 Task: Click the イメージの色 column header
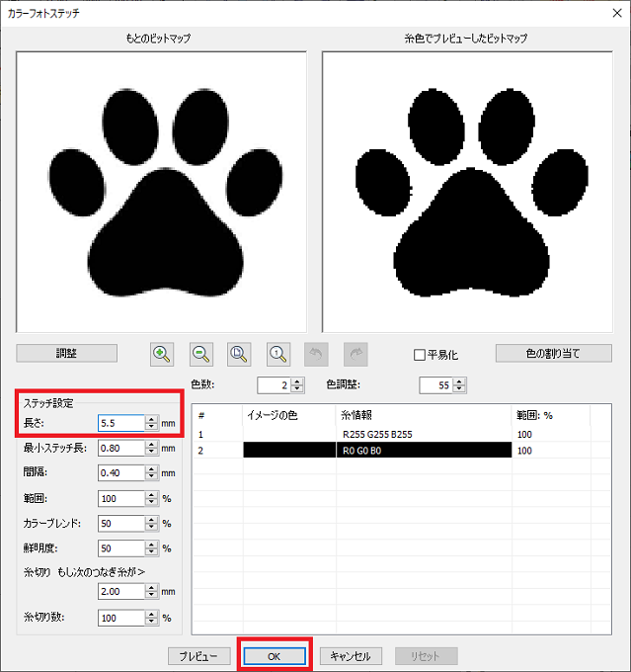[x=289, y=415]
